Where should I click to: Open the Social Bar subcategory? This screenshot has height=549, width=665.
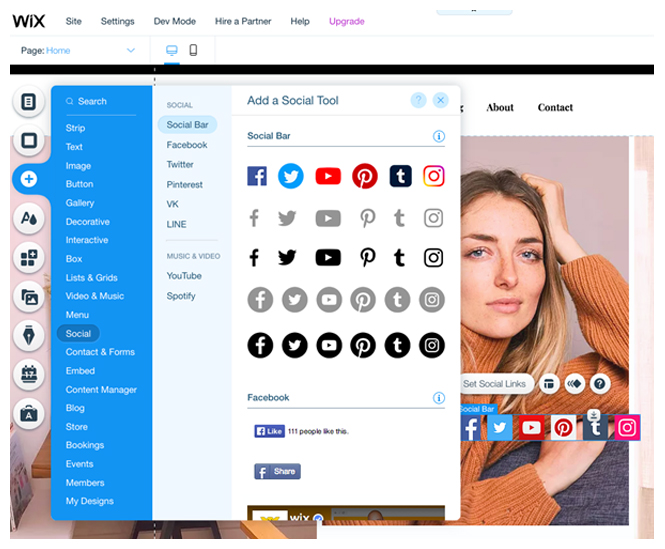tap(187, 125)
